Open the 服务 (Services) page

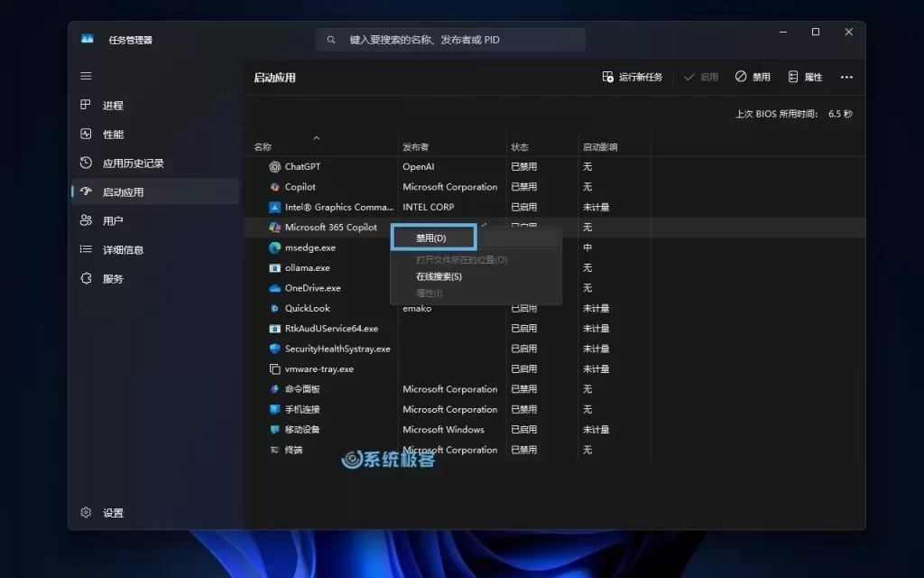tap(114, 278)
